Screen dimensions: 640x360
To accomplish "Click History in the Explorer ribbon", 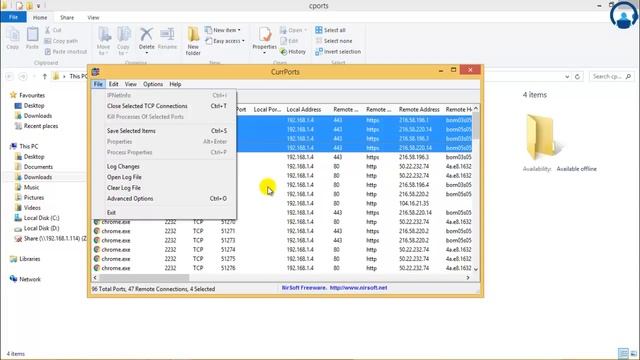I will pyautogui.click(x=293, y=52).
